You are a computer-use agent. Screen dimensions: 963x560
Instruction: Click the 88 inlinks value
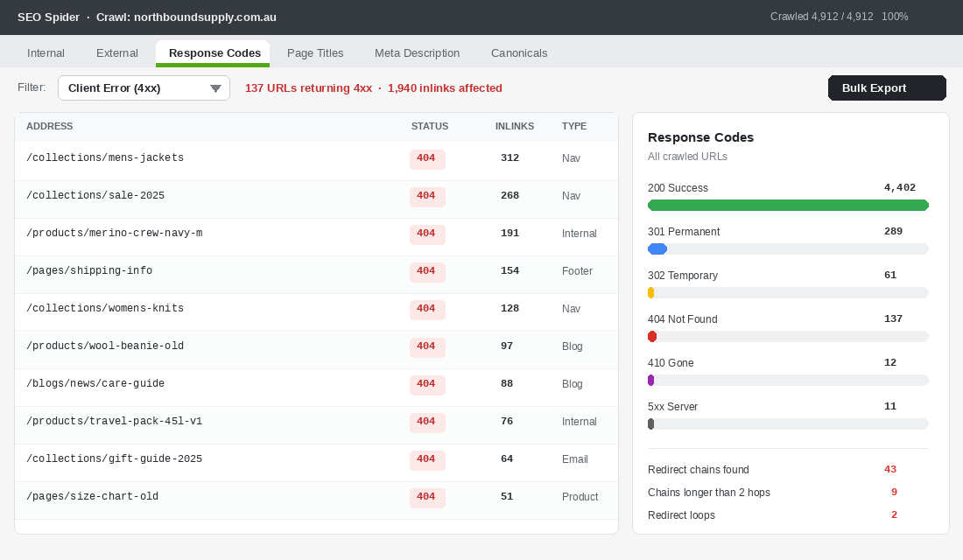tap(507, 383)
